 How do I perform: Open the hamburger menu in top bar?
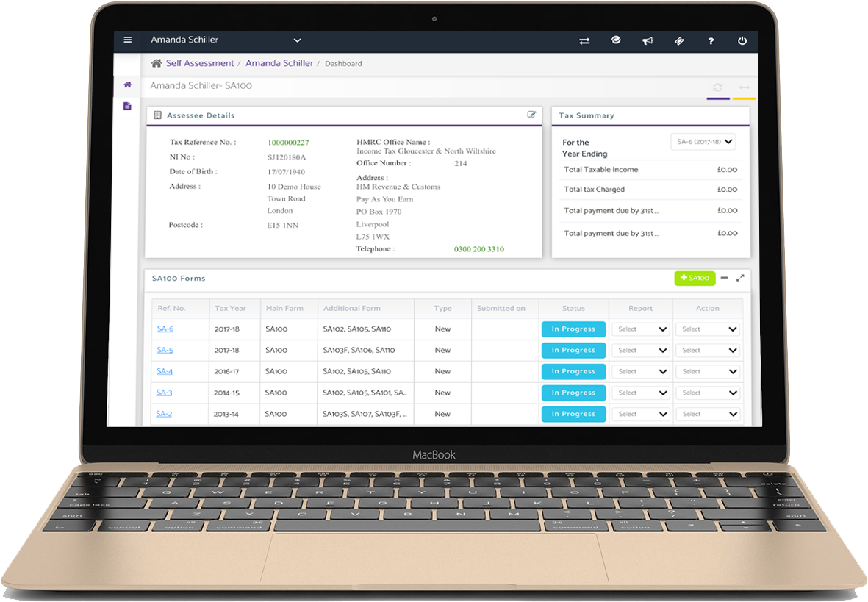coord(128,40)
